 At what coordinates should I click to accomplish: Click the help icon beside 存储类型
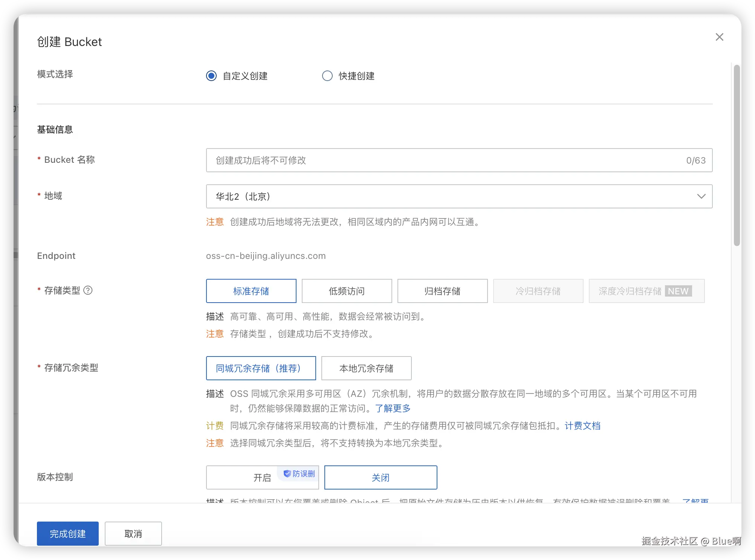88,290
